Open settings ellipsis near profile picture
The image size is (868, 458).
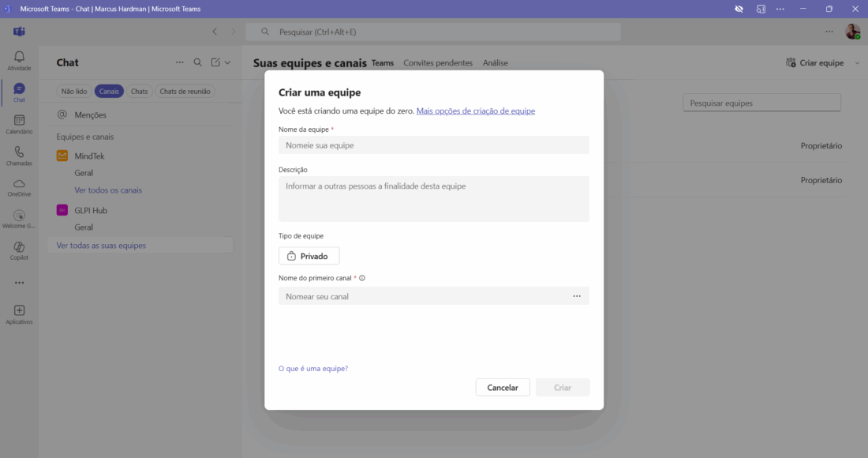829,32
